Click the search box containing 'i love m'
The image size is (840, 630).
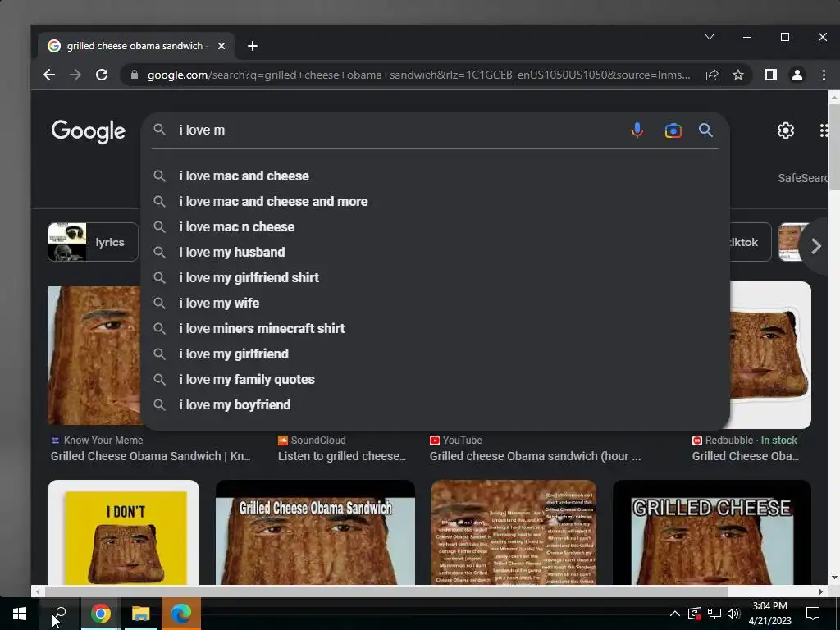396,130
